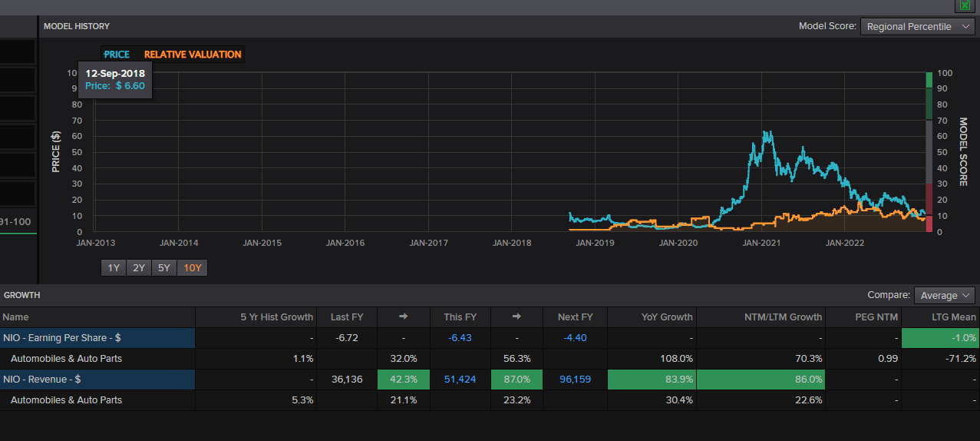The image size is (980, 441).
Task: Click the 108.0% YoY Growth cell
Action: (x=652, y=359)
